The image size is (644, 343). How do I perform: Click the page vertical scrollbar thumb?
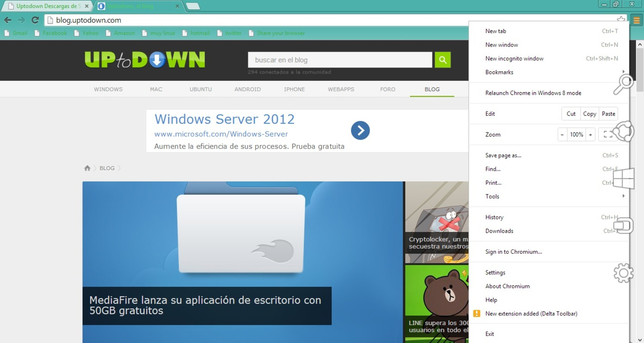[x=640, y=70]
